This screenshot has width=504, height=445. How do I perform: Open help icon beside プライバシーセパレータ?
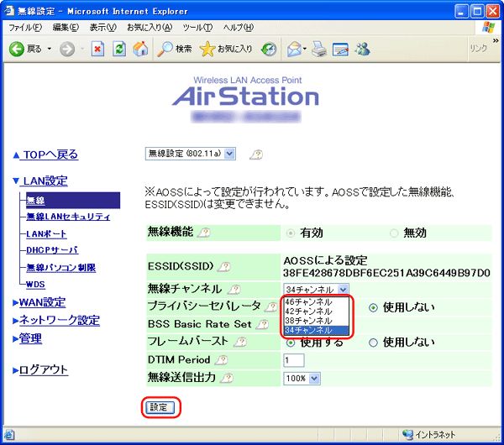click(x=271, y=306)
